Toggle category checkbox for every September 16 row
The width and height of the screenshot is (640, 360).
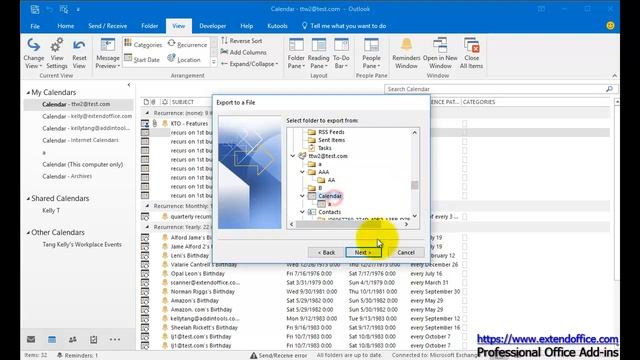pos(464,327)
